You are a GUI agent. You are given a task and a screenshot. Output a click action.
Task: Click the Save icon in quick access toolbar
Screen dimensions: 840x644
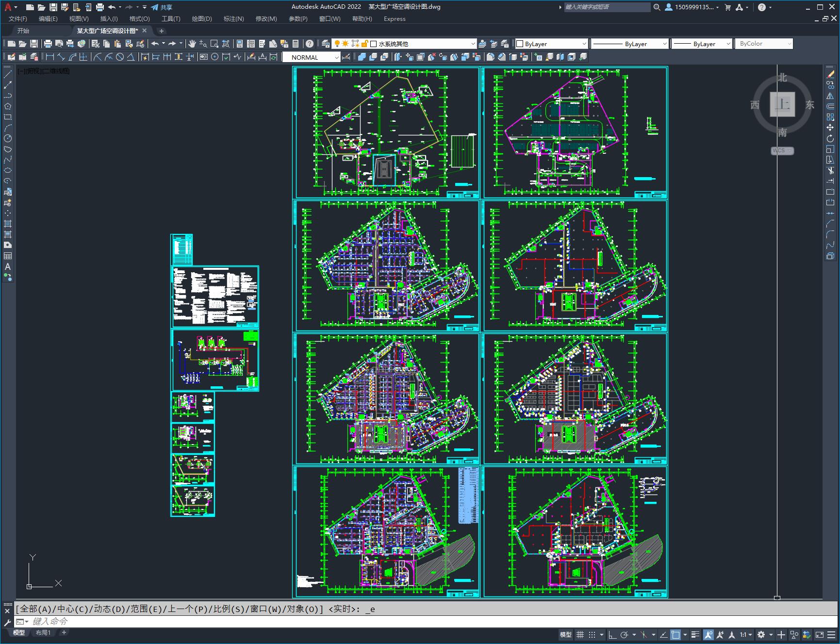point(53,7)
